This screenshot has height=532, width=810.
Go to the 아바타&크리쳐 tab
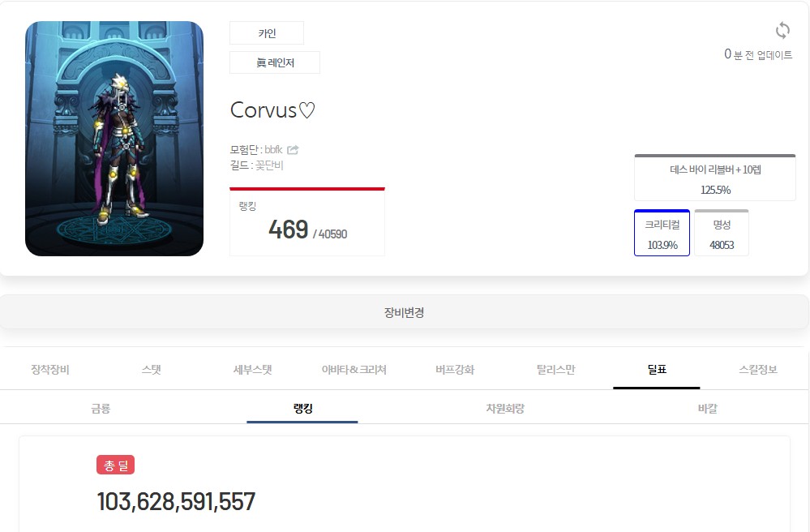tap(354, 370)
